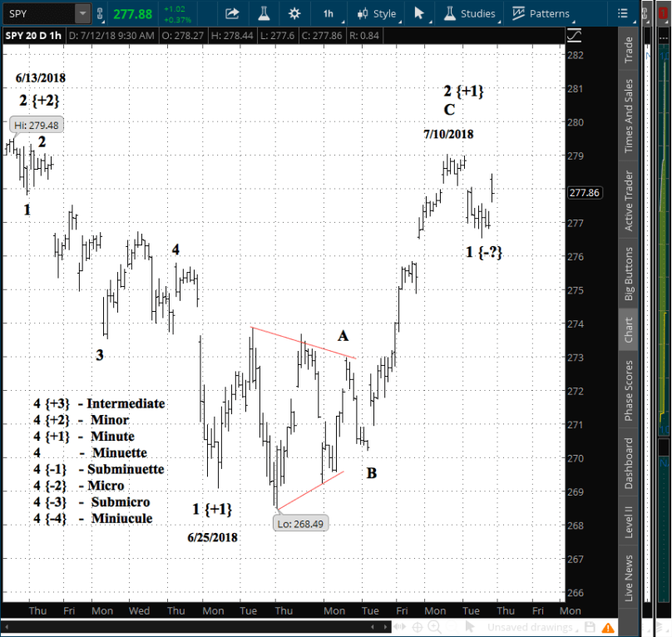Open the Style dropdown menu

376,13
